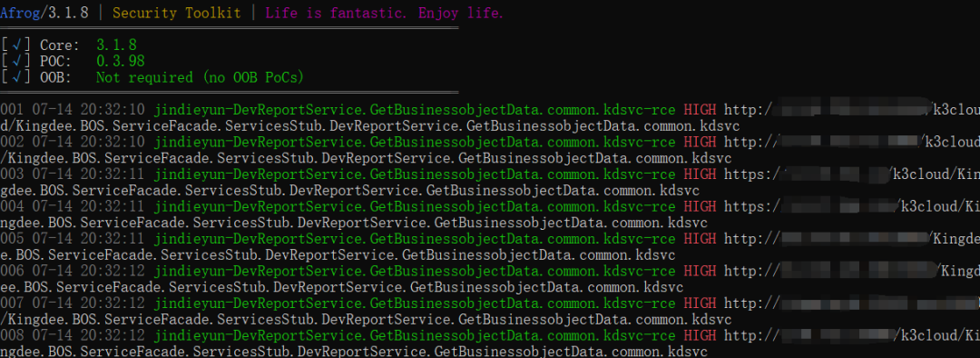Click the wrapped path starting "e.BOS.ServiceFacade"
This screenshot has height=358, width=980.
click(338, 255)
